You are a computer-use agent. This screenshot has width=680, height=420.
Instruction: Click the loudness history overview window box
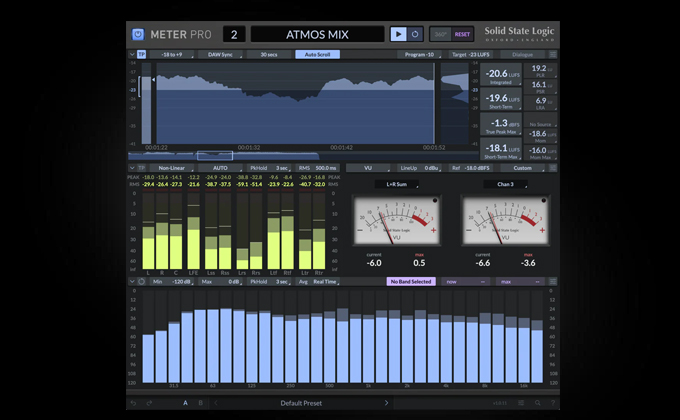coord(215,155)
